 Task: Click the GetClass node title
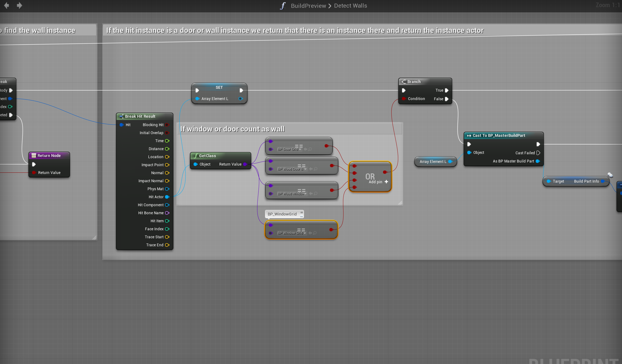click(207, 156)
